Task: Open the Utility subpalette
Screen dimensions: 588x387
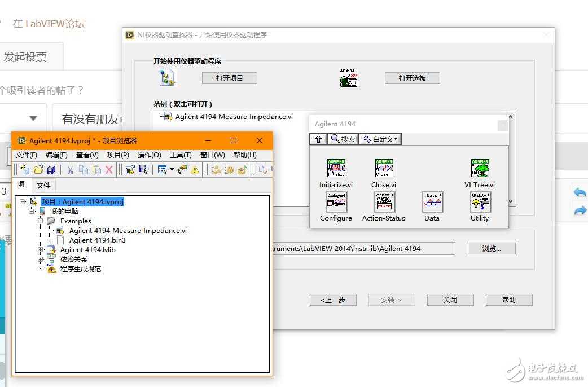Action: [480, 202]
